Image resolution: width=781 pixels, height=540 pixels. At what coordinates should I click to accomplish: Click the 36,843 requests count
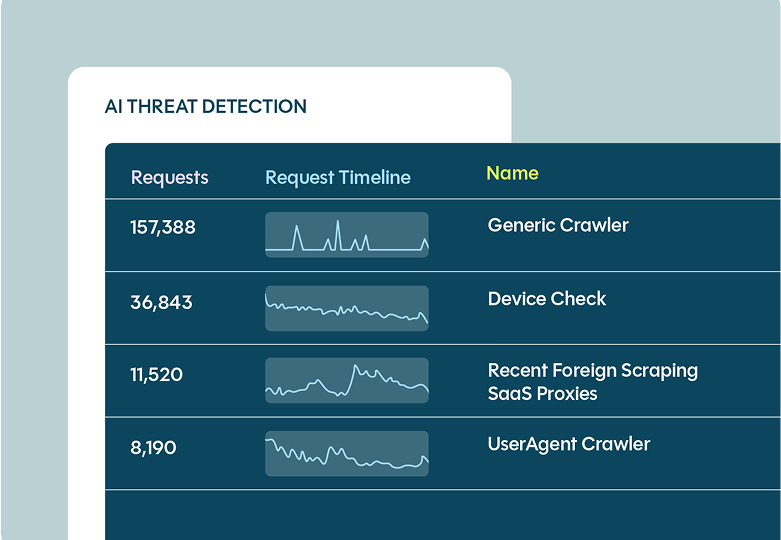click(x=161, y=302)
